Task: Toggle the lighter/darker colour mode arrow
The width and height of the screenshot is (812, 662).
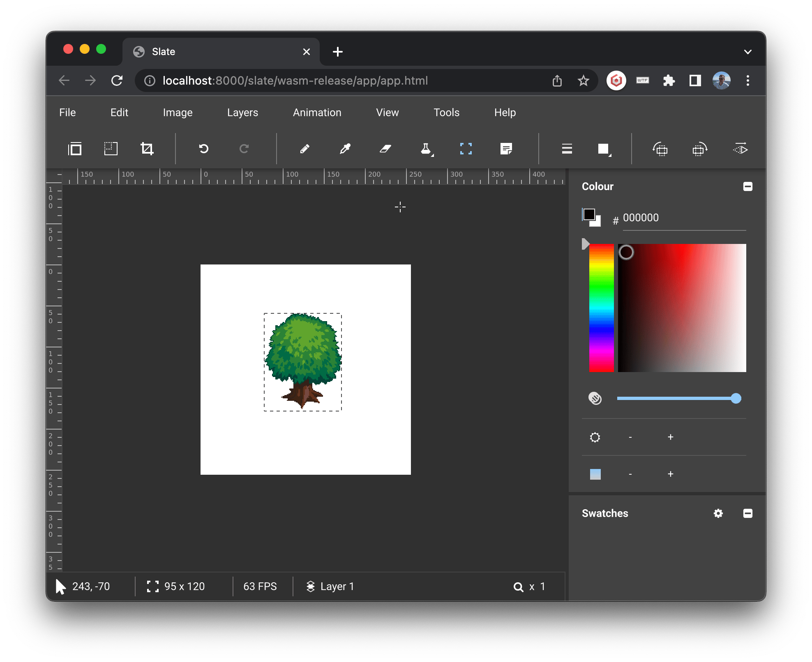Action: click(x=586, y=244)
